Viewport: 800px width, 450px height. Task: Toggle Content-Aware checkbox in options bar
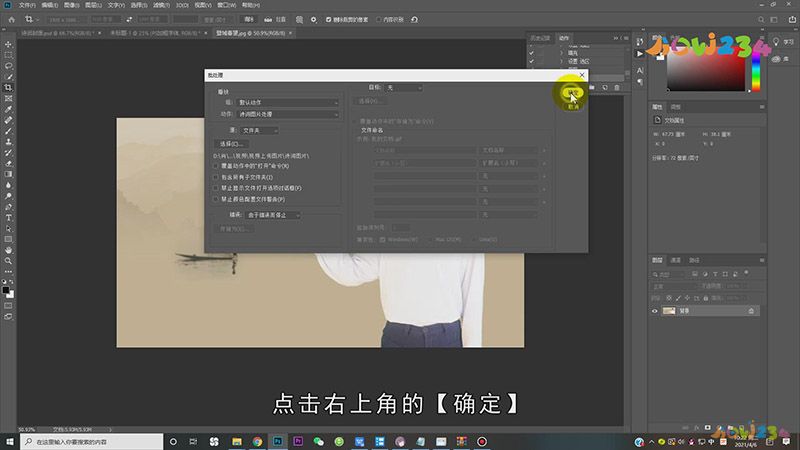tap(378, 19)
